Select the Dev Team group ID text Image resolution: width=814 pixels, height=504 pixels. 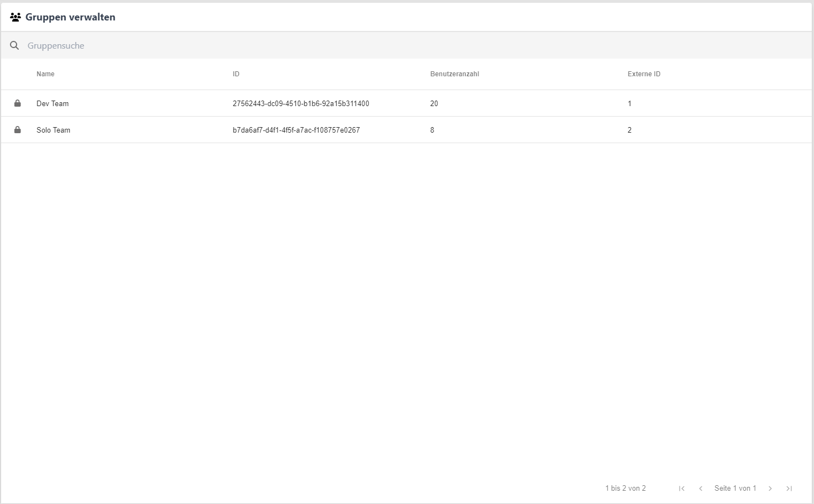[x=301, y=103]
